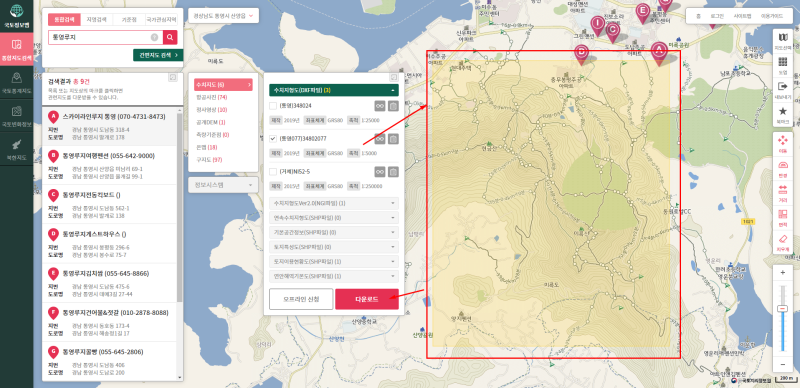The height and width of the screenshot is (388, 800).
Task: Expand the 수치지형도Ver2.0(NGI파일) section
Action: [334, 203]
